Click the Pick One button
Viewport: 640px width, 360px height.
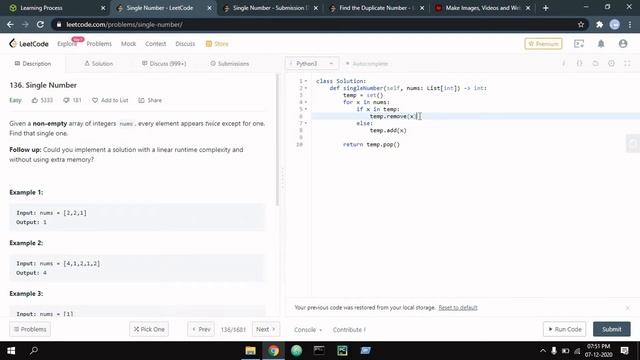click(149, 329)
